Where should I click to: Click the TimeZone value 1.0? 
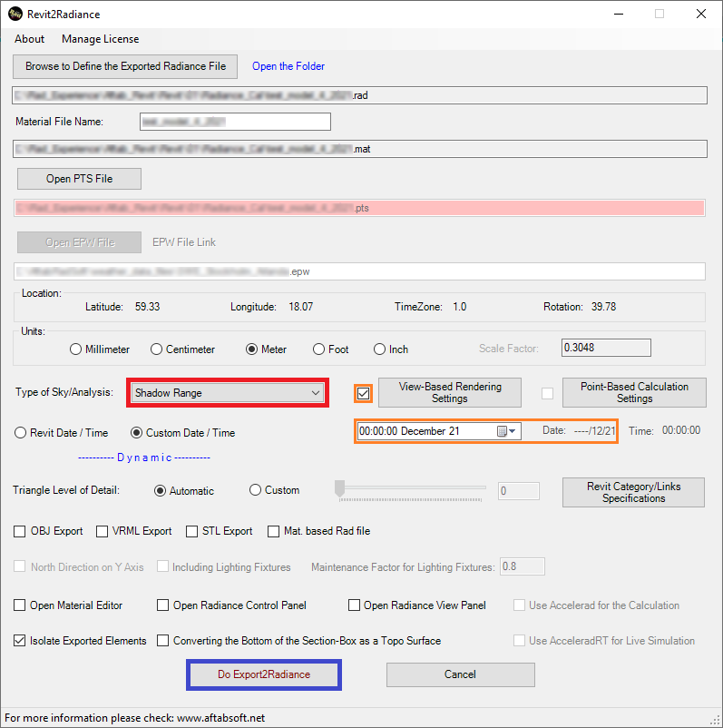[459, 307]
